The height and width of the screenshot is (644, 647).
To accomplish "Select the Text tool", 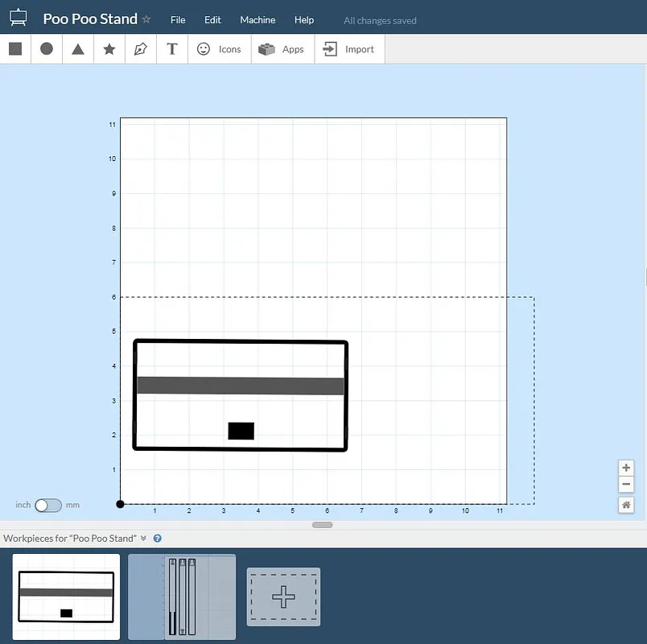I will click(171, 49).
